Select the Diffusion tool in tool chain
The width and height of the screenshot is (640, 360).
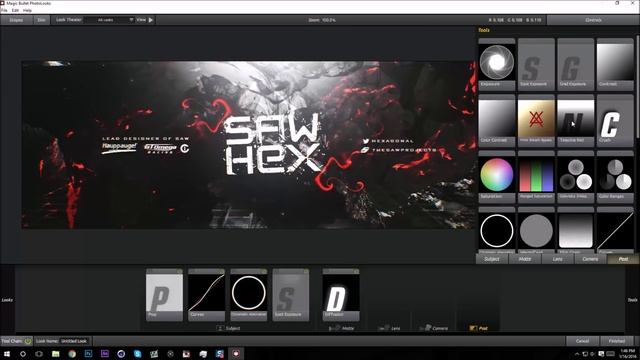click(341, 295)
